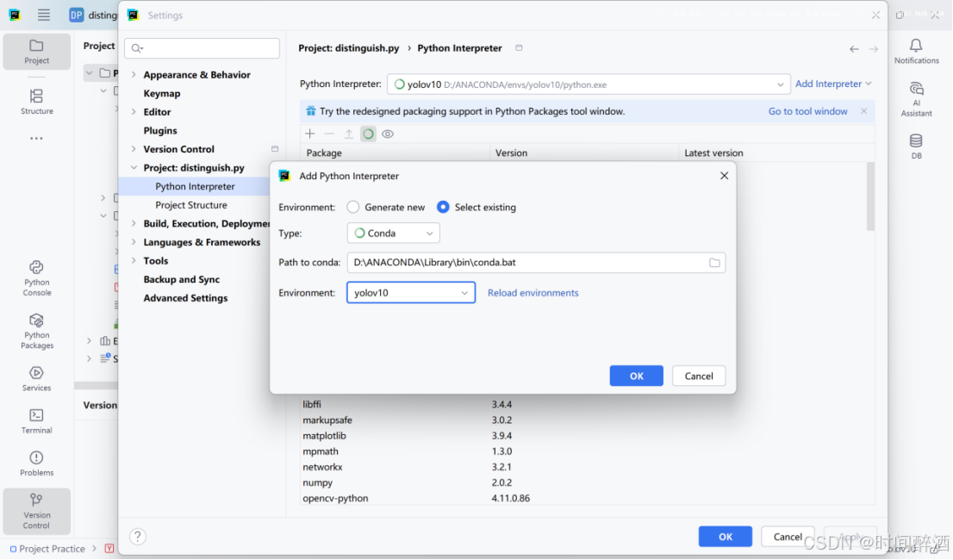Viewport: 953px width, 560px height.
Task: Expand Build, Execution, Deployment settings
Action: click(x=134, y=223)
